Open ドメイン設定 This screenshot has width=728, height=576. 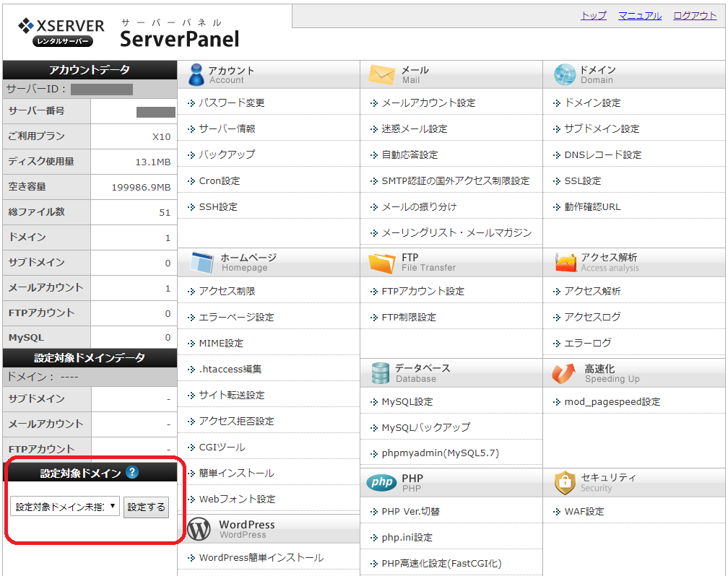pyautogui.click(x=592, y=102)
